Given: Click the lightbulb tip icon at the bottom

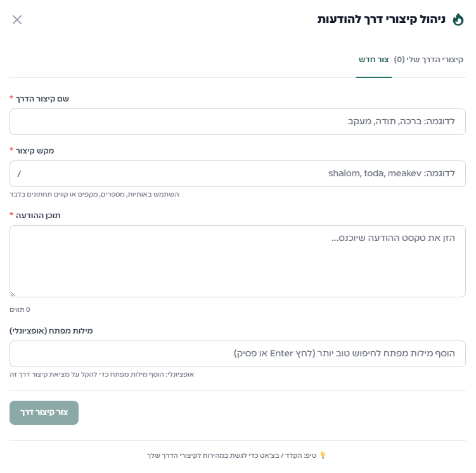Looking at the screenshot, I should [323, 455].
